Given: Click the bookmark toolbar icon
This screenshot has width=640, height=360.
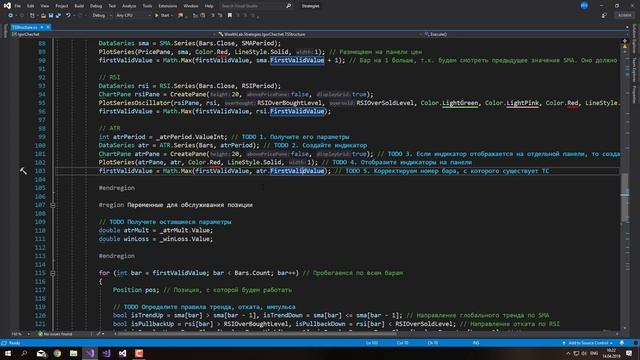Looking at the screenshot, I should tap(230, 16).
